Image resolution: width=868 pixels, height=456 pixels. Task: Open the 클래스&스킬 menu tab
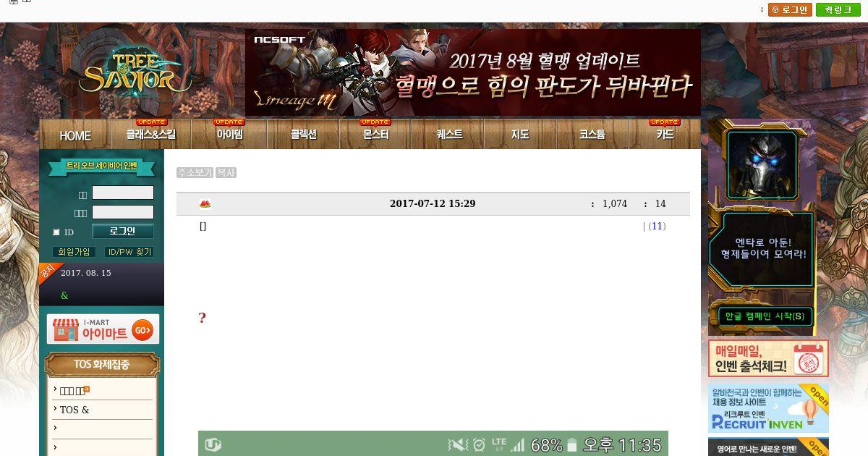point(152,135)
